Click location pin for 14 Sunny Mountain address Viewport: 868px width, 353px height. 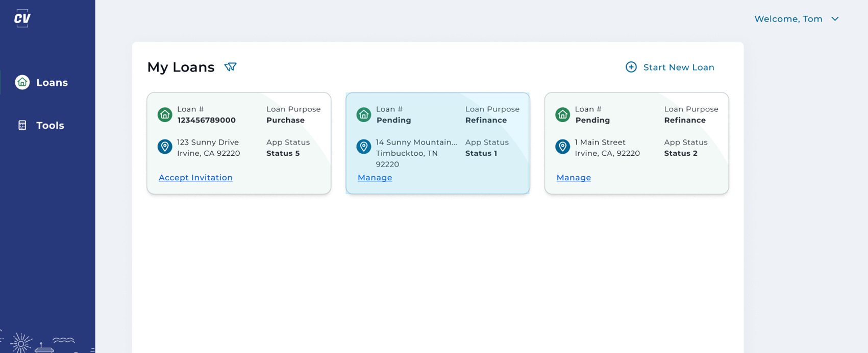pyautogui.click(x=363, y=147)
